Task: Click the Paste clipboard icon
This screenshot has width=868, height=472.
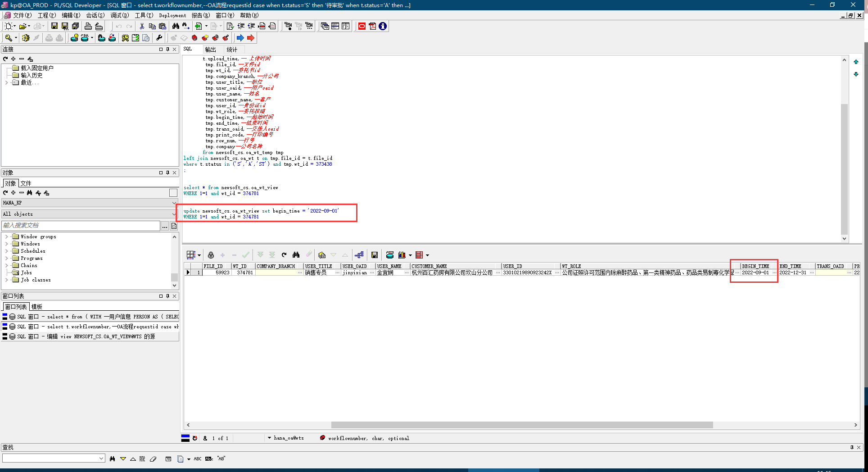Action: (x=163, y=26)
